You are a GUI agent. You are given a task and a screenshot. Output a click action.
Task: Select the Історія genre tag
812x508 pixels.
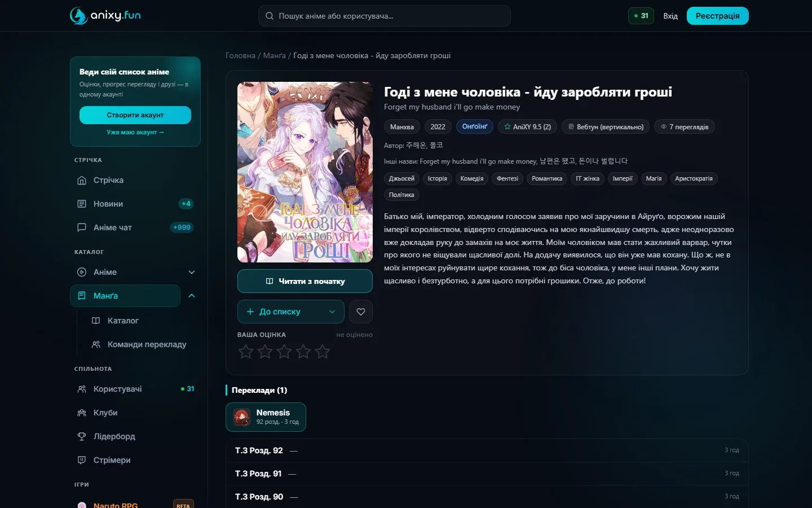pyautogui.click(x=438, y=179)
